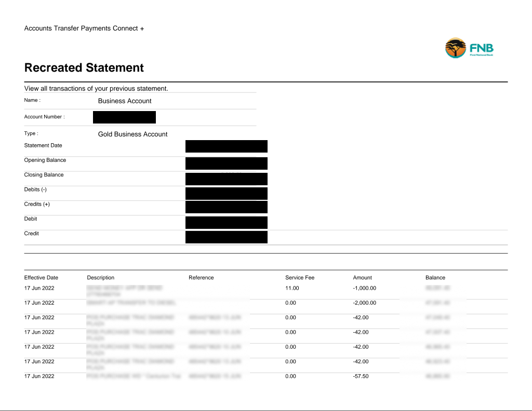
Task: Click the -2,000.00 transaction amount
Action: pyautogui.click(x=364, y=303)
